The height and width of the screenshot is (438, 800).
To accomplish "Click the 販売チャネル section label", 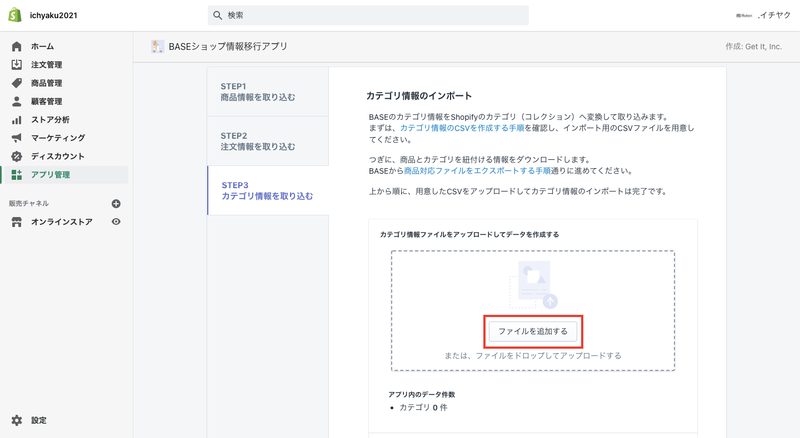I will (29, 203).
